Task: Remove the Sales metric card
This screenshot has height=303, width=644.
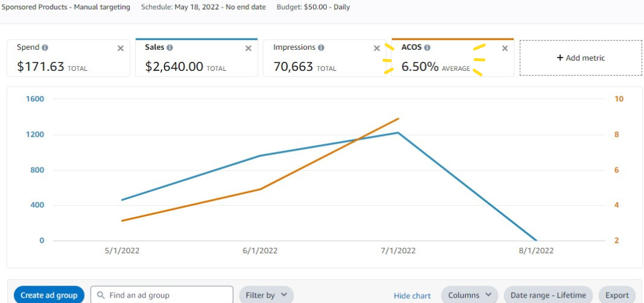Action: (248, 49)
